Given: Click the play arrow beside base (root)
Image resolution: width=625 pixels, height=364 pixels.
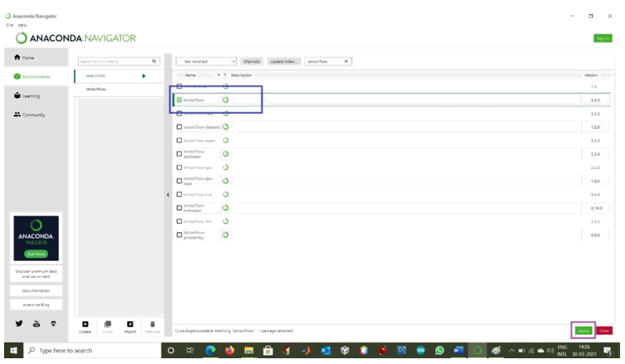Looking at the screenshot, I should pos(144,75).
